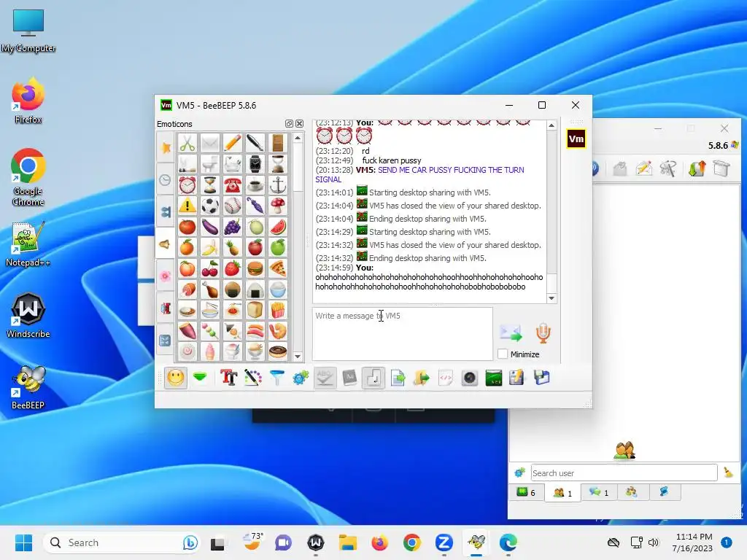Insert the donut emoticon
Screen dimensions: 747x560
(x=278, y=352)
